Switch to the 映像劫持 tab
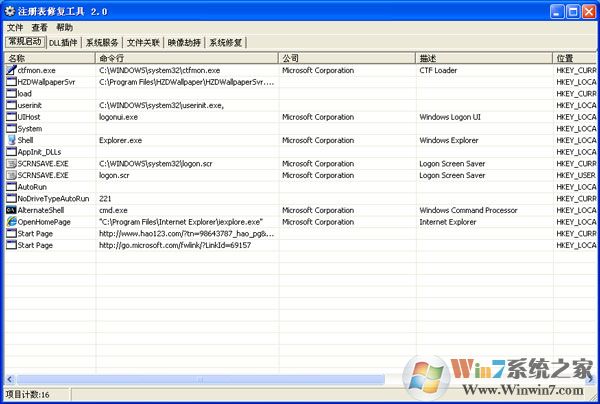600x404 pixels. 184,42
